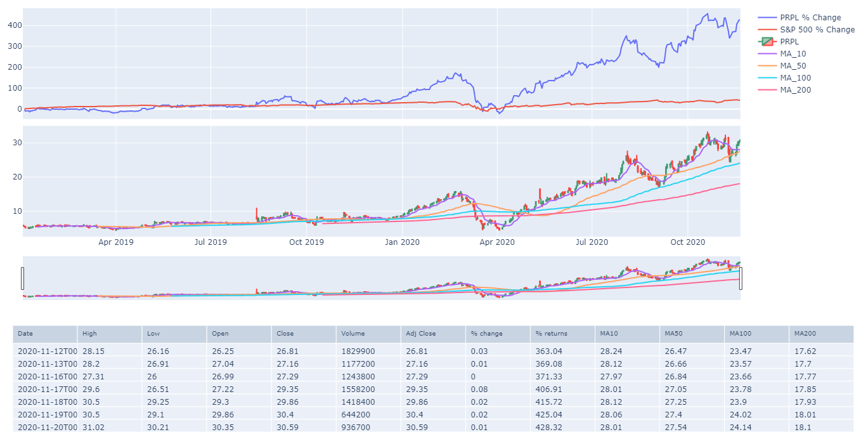Click the left range slider handle
Image resolution: width=868 pixels, height=439 pixels.
23,277
